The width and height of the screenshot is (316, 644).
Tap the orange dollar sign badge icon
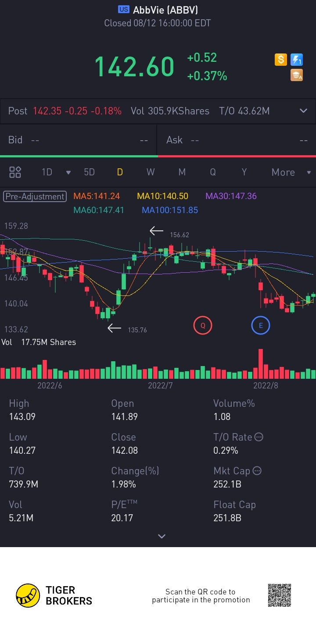[281, 60]
